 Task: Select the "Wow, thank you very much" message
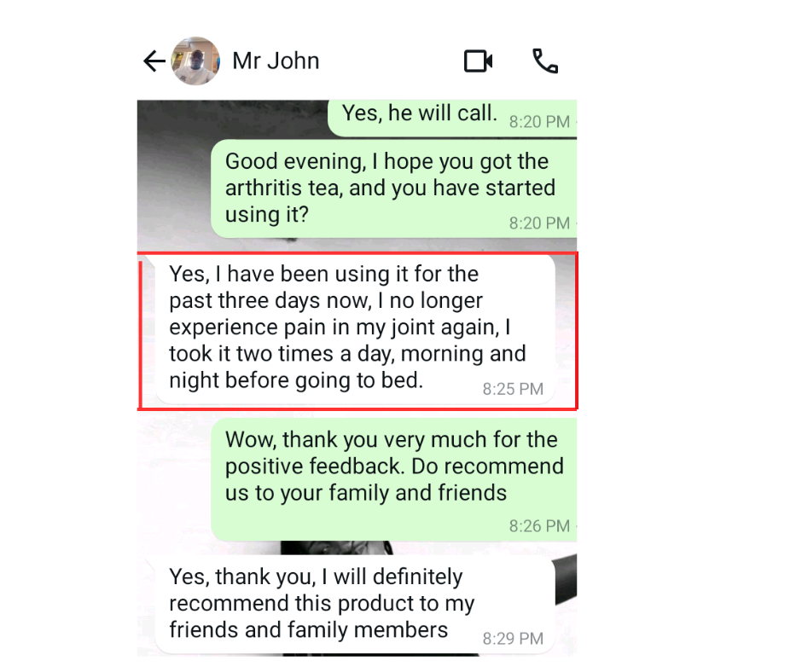point(394,480)
